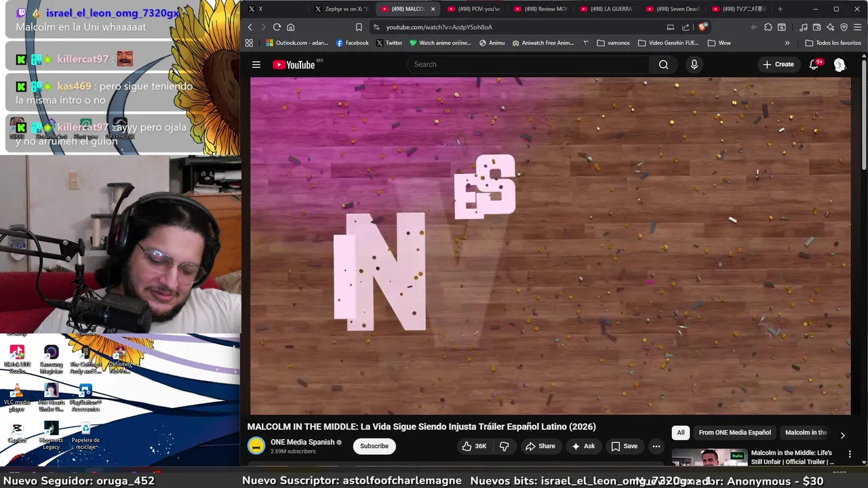Viewport: 868px width, 488px height.
Task: Click the Ask button under the video
Action: click(x=583, y=446)
